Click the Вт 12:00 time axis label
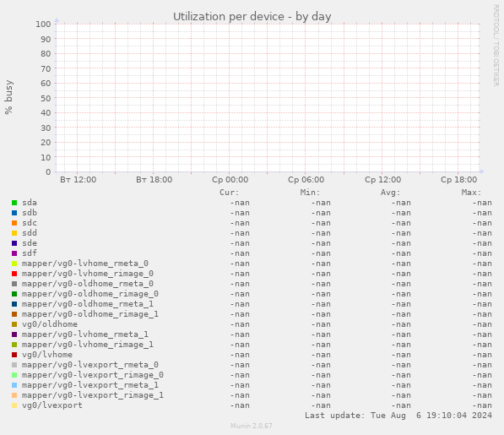 [x=79, y=180]
